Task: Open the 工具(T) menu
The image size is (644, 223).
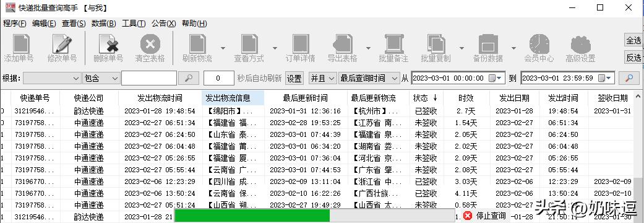Action: (134, 24)
